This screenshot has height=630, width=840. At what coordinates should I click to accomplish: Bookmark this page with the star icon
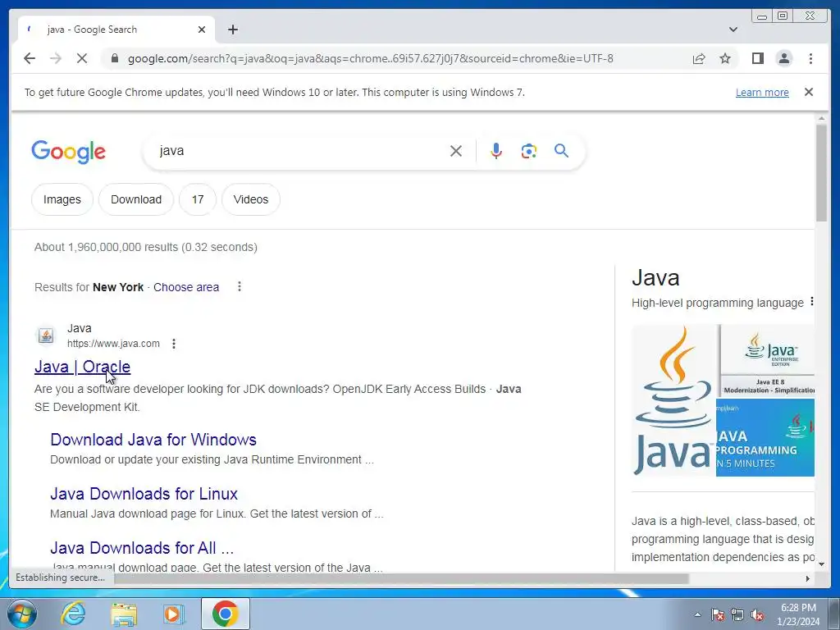tap(725, 58)
